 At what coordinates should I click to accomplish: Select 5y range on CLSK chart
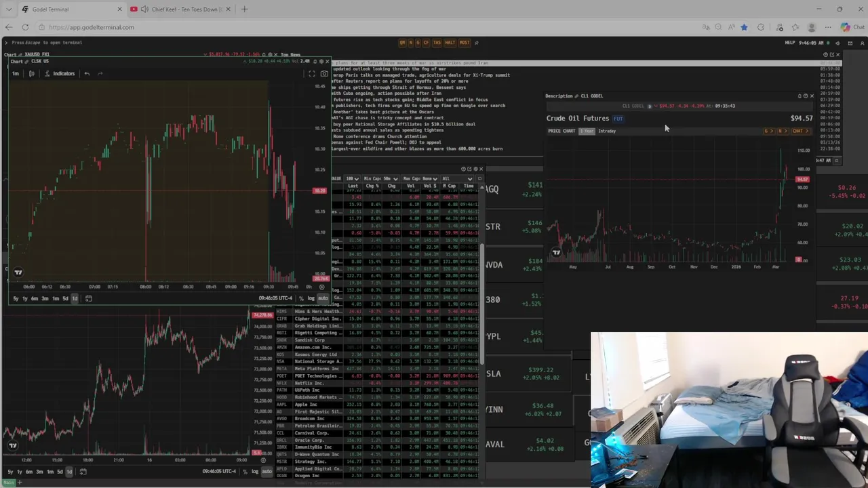click(16, 298)
